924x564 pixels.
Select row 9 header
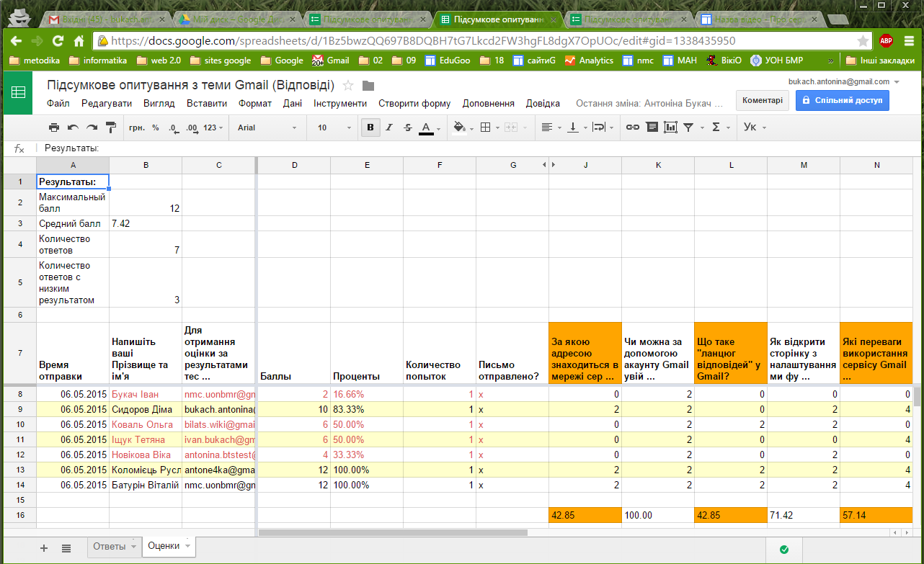point(20,409)
